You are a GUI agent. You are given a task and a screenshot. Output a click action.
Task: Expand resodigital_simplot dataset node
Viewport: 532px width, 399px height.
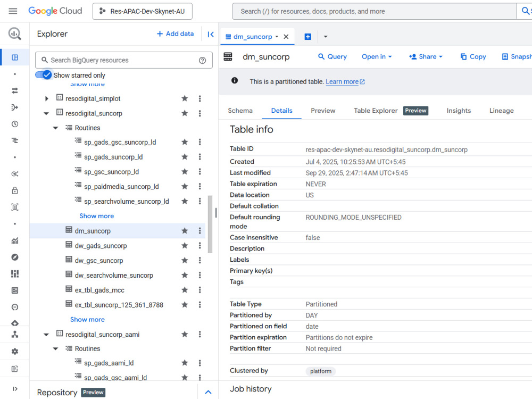coord(46,99)
